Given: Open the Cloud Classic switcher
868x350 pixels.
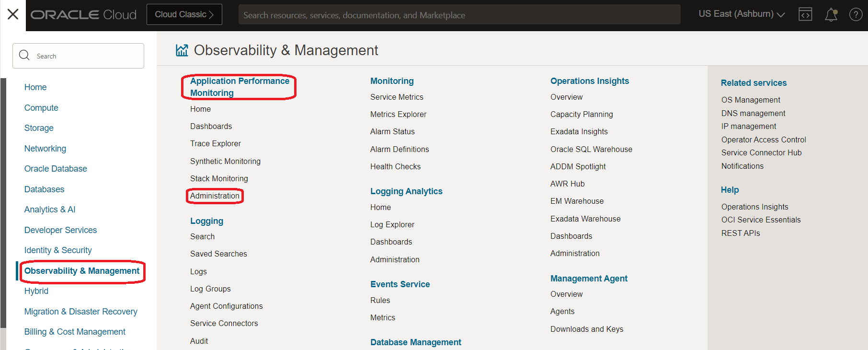Looking at the screenshot, I should [x=184, y=14].
